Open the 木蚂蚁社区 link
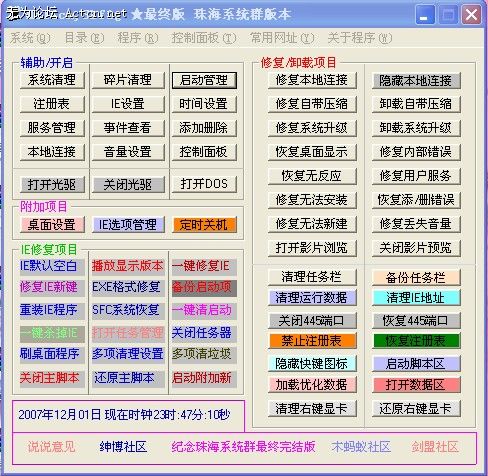The width and height of the screenshot is (488, 476). [361, 447]
